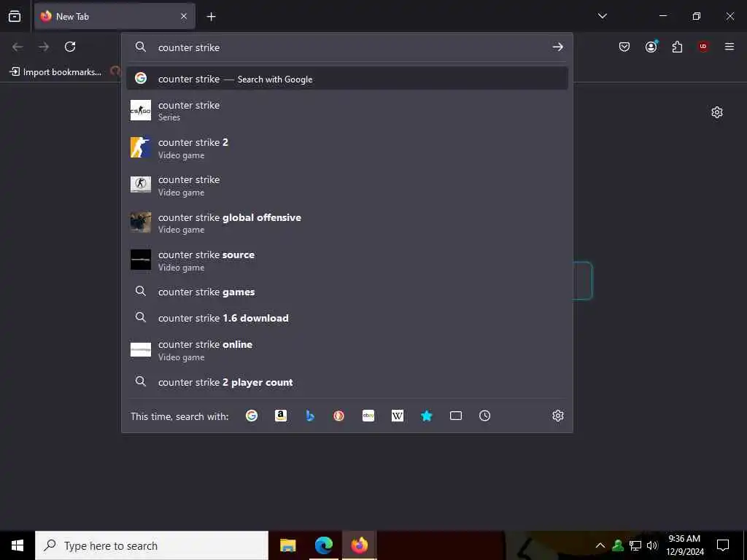
Task: Open the Windows Start menu
Action: pos(18,545)
